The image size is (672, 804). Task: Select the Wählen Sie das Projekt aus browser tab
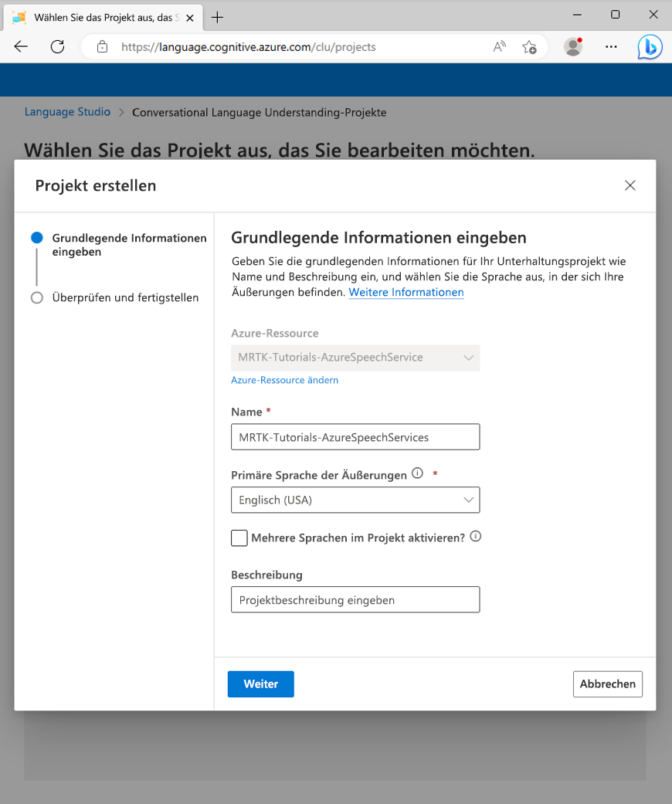(103, 18)
